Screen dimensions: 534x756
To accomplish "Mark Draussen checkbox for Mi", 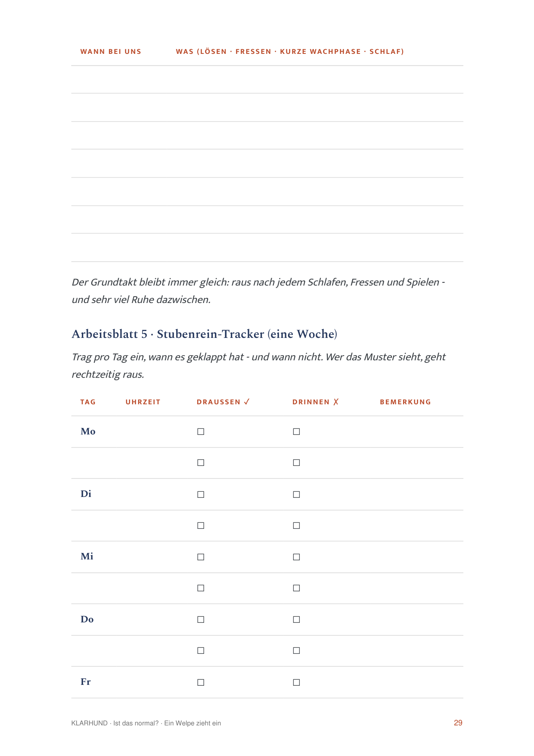I will click(201, 557).
